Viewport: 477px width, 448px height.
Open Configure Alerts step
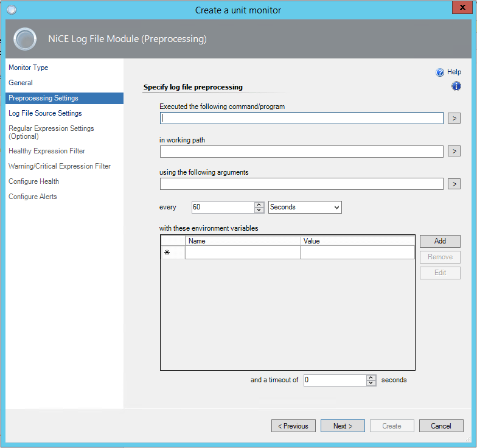click(x=33, y=197)
